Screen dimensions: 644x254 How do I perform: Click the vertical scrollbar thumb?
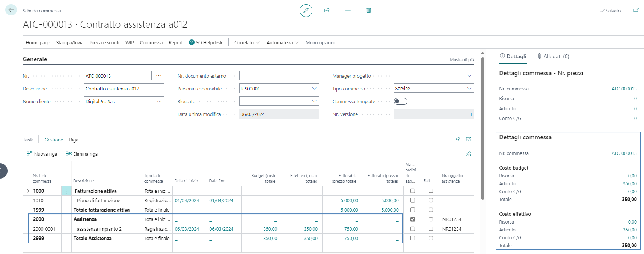click(483, 128)
